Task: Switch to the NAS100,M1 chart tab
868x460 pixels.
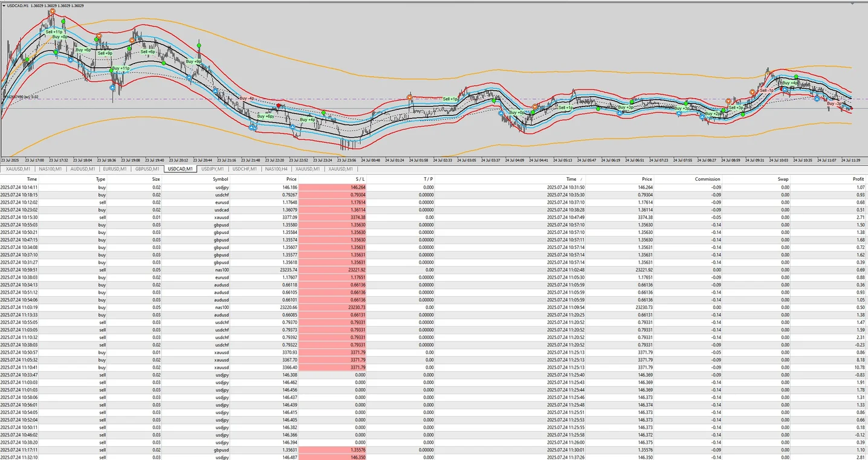Action: pyautogui.click(x=50, y=169)
